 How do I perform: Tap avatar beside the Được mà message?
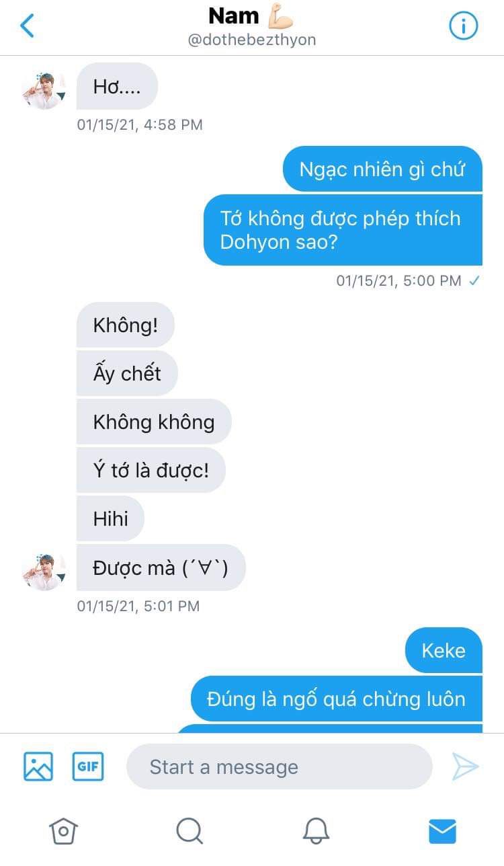(44, 570)
